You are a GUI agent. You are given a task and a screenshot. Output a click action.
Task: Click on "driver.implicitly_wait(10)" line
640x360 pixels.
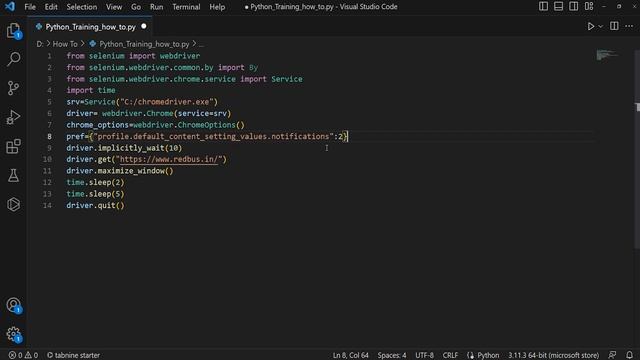pos(124,148)
